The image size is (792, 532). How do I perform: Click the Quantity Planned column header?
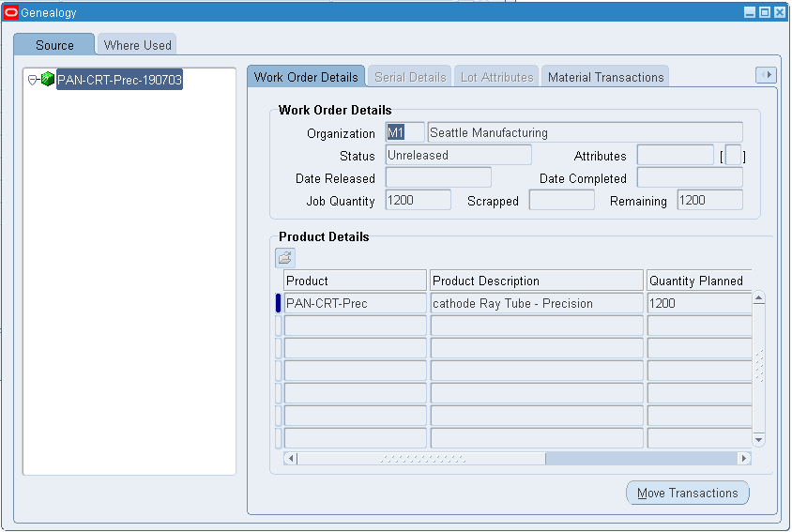699,281
